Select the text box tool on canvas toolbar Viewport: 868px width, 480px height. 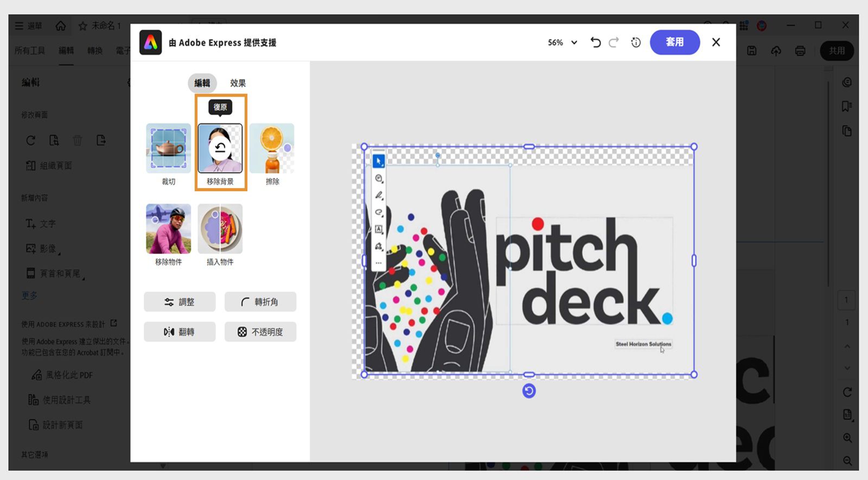(x=379, y=229)
